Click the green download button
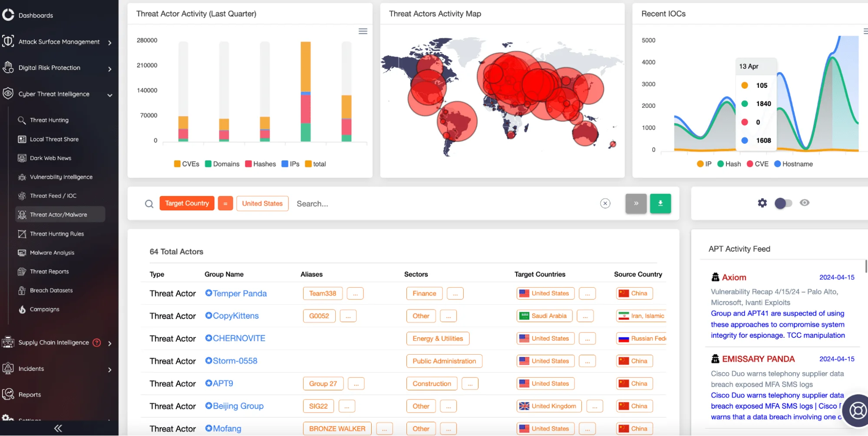This screenshot has height=436, width=868. pos(660,203)
